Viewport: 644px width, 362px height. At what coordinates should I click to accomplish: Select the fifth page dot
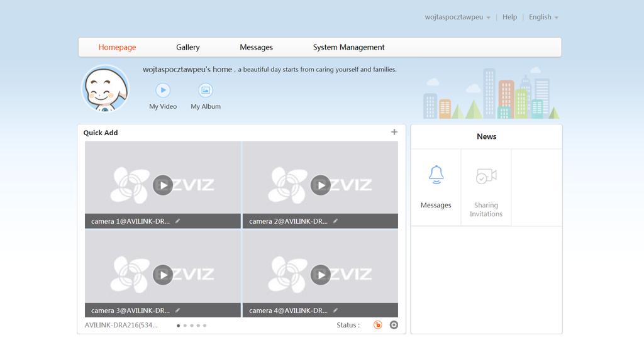pos(204,326)
